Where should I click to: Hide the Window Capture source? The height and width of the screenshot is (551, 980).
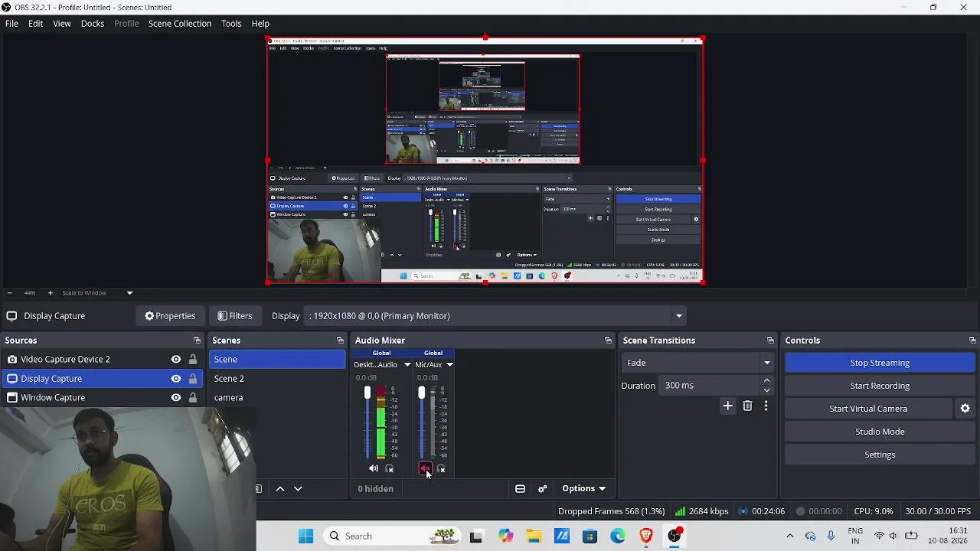tap(176, 398)
